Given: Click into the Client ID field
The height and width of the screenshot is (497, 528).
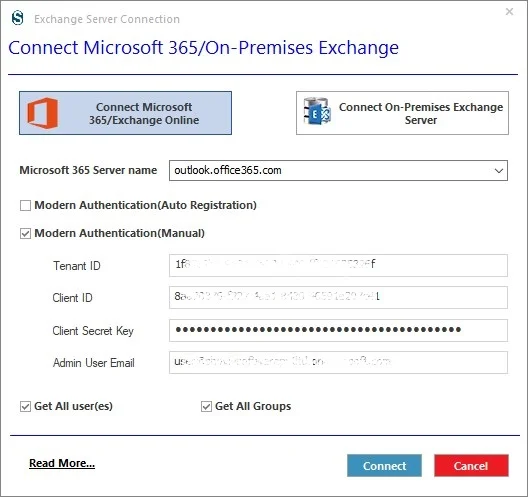Looking at the screenshot, I should tap(338, 297).
